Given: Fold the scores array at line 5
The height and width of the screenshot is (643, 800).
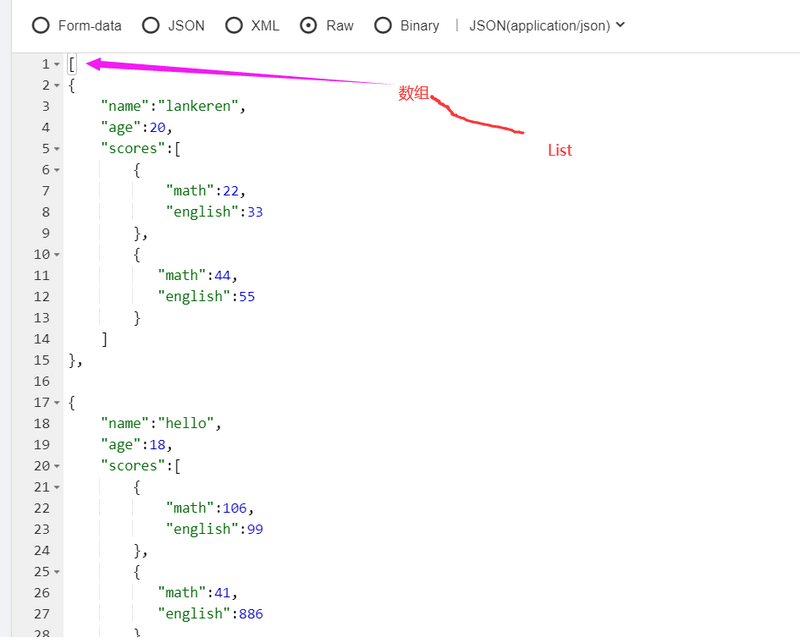Looking at the screenshot, I should click(57, 149).
